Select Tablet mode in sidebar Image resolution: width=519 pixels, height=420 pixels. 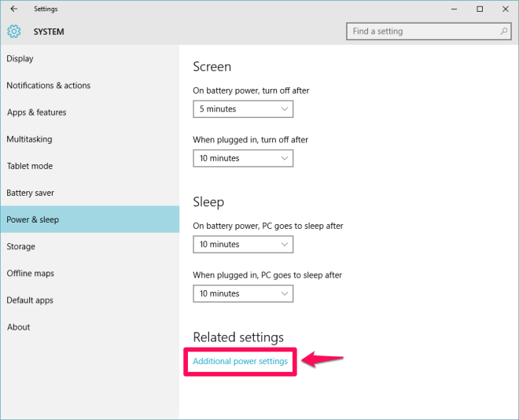(90, 166)
